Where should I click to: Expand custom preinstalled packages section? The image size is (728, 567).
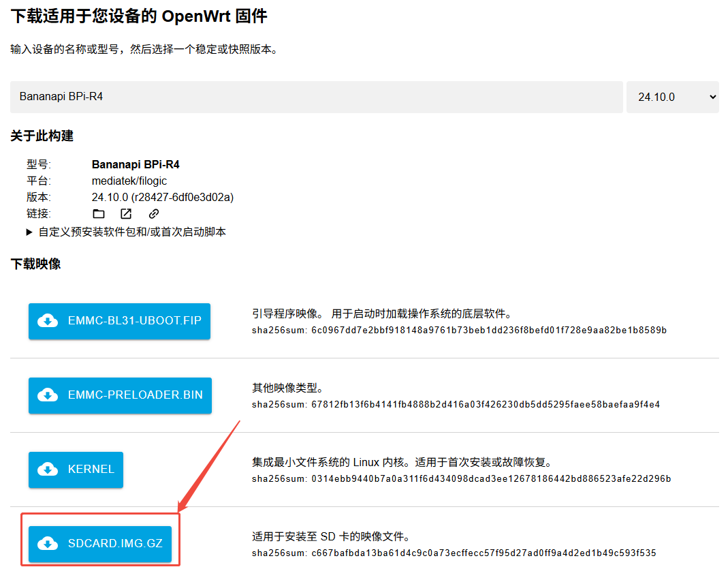126,232
